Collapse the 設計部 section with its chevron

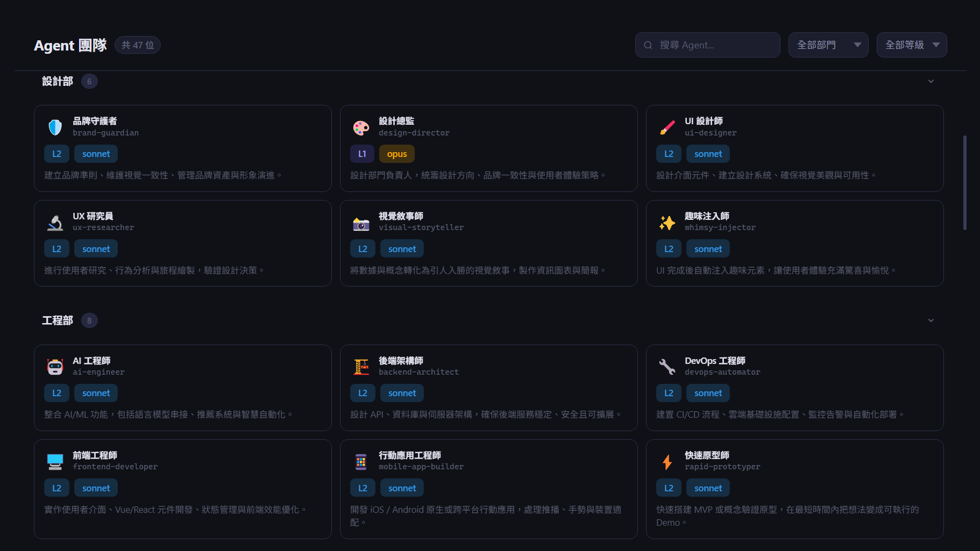pyautogui.click(x=931, y=81)
